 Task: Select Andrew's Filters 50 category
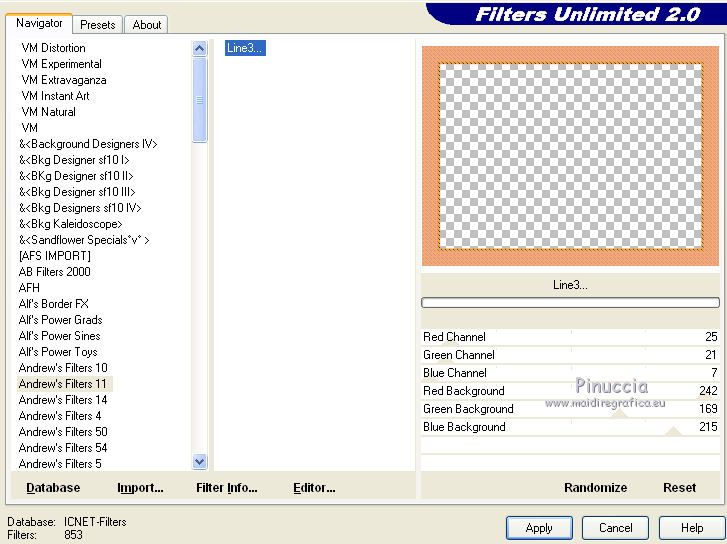(x=63, y=432)
